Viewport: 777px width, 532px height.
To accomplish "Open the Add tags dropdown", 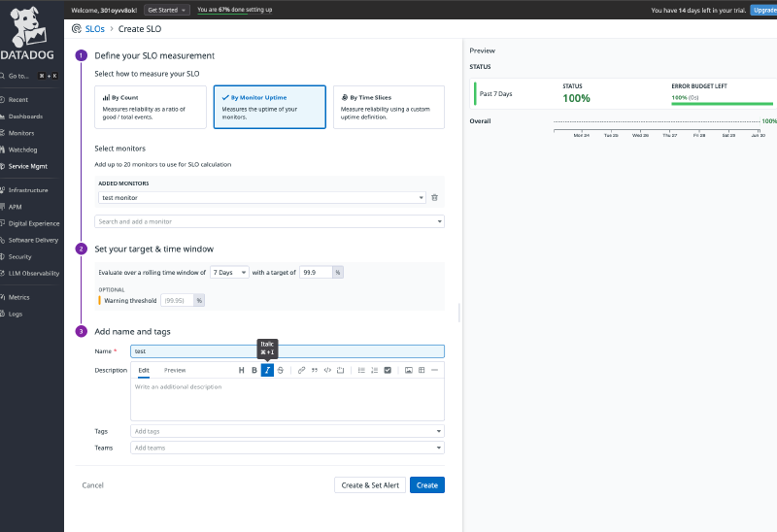I will pyautogui.click(x=287, y=431).
